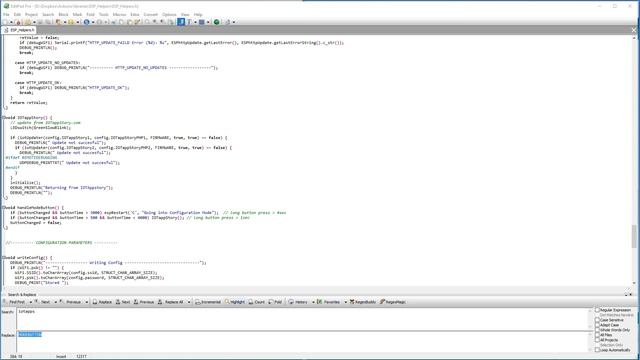
Task: Open the dropdown arrow beside Find First
Action: click(x=30, y=302)
